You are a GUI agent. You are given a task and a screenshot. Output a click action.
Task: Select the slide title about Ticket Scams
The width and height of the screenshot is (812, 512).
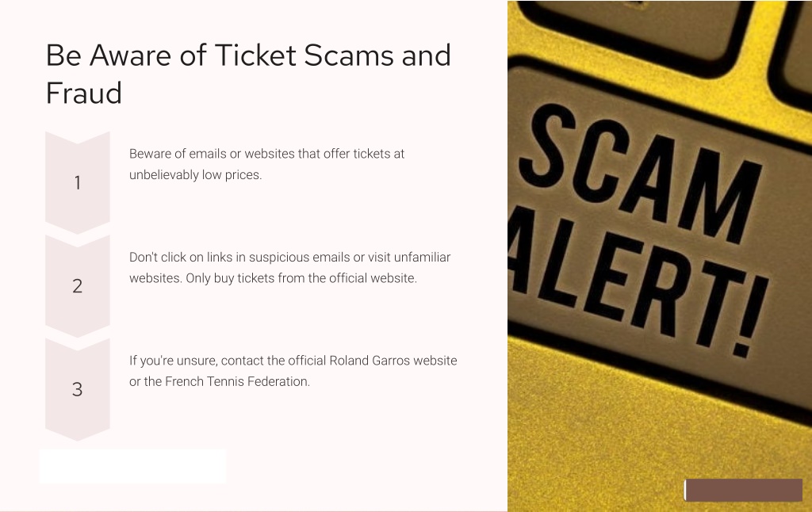point(248,74)
